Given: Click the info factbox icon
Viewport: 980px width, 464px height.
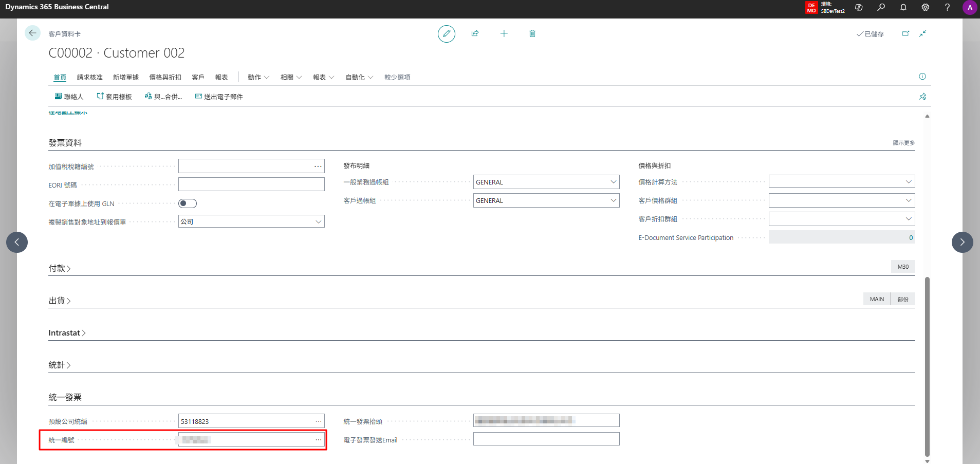Looking at the screenshot, I should (x=922, y=77).
